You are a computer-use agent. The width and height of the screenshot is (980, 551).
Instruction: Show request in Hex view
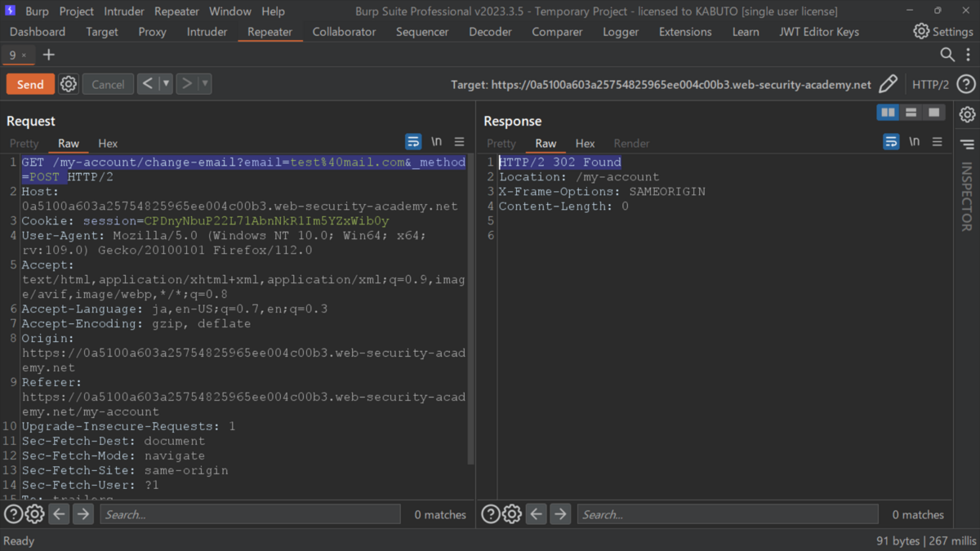108,143
